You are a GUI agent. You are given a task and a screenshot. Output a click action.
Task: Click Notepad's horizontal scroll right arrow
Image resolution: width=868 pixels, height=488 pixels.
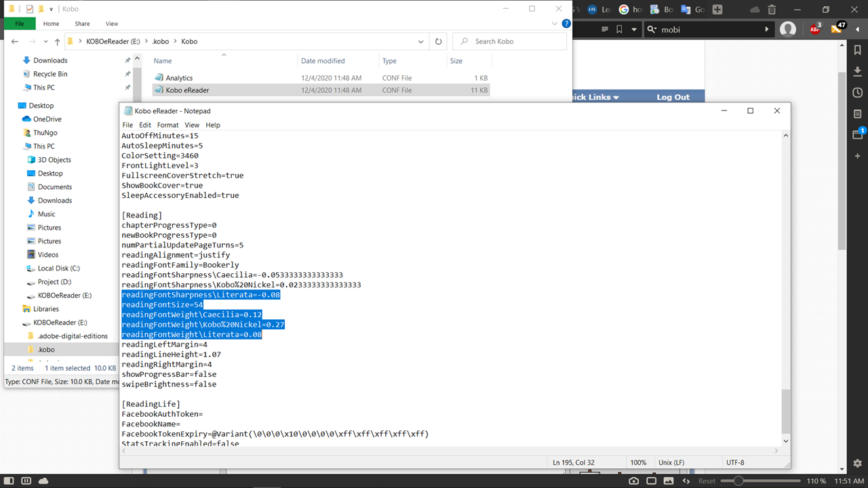click(776, 451)
